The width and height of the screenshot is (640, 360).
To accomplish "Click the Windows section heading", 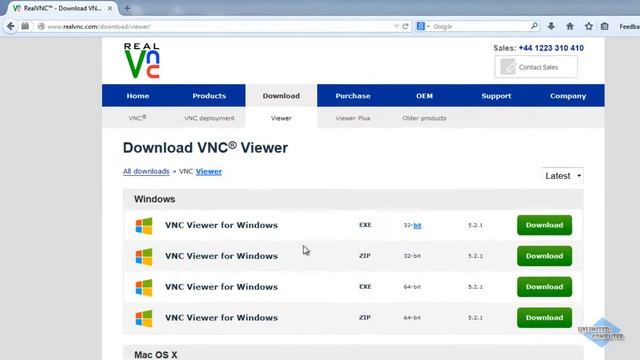I will click(154, 199).
